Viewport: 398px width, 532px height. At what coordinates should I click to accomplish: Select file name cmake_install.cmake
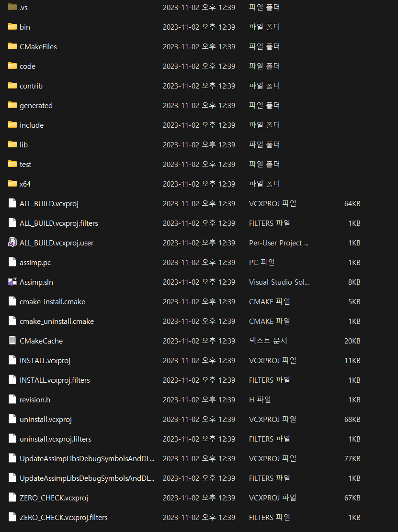coord(52,302)
